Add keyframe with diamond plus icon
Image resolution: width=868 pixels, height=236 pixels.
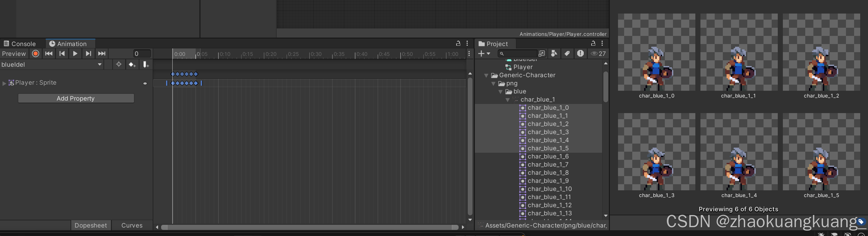click(132, 64)
